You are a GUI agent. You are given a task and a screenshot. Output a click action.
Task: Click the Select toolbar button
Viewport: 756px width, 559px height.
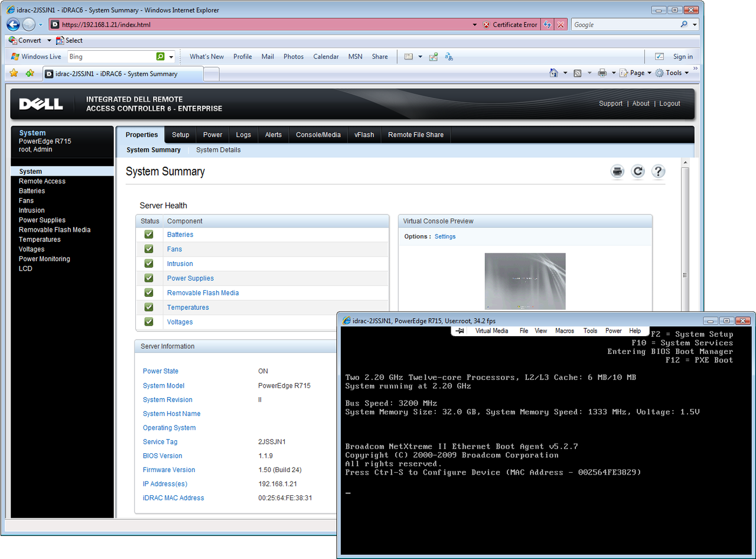(69, 40)
